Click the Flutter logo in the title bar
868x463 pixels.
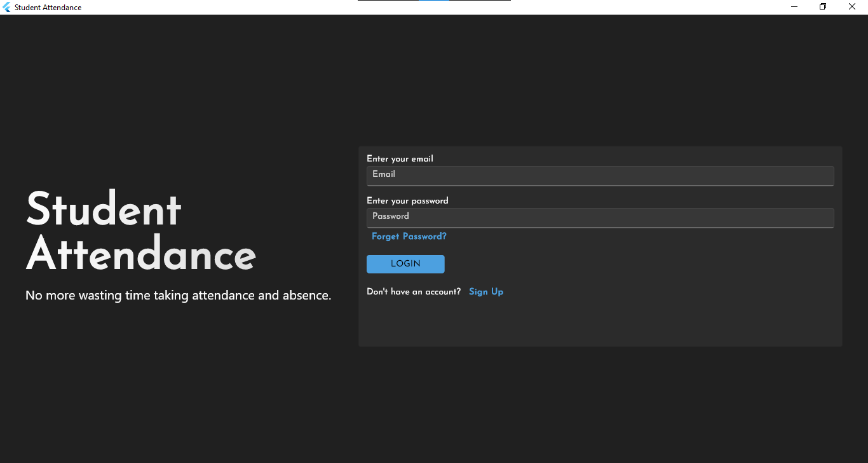pyautogui.click(x=6, y=7)
